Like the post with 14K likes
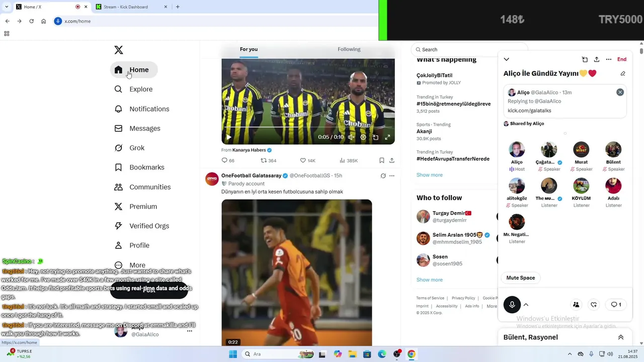Screen dimensions: 644x362 (x=307, y=160)
